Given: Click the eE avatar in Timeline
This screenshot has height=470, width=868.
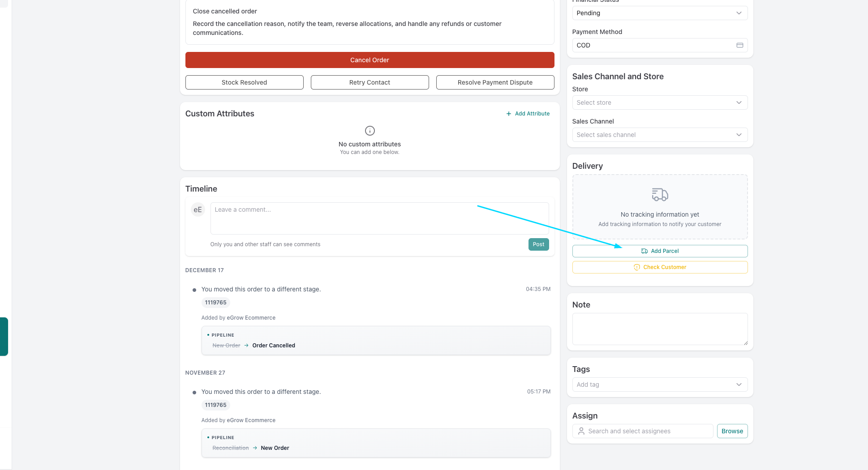Looking at the screenshot, I should 198,209.
